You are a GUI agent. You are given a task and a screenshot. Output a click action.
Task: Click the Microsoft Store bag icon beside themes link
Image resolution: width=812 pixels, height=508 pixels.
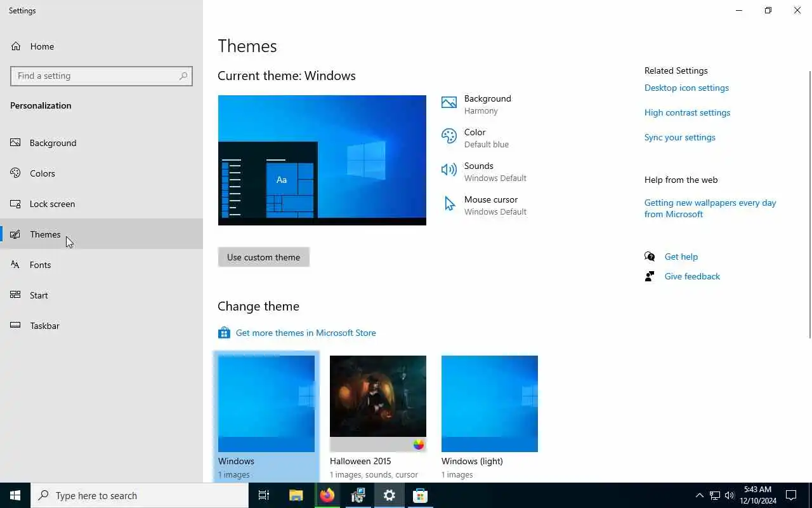click(x=224, y=333)
